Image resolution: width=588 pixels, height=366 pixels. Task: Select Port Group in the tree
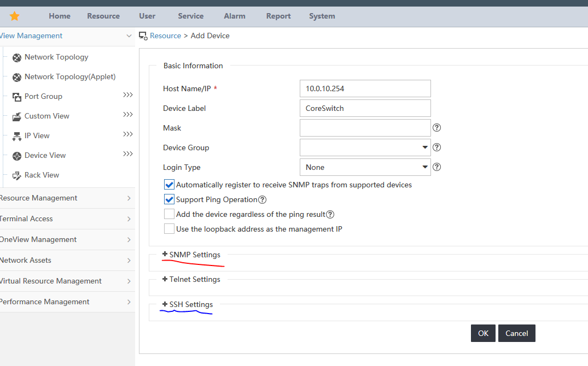[44, 96]
